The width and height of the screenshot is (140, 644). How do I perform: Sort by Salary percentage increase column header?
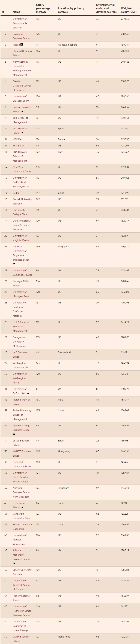pyautogui.click(x=43, y=8)
